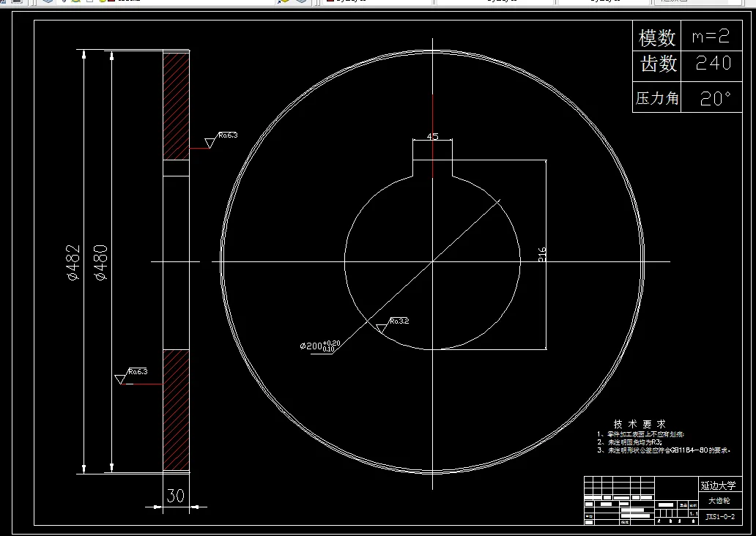The height and width of the screenshot is (536, 756).
Task: Select the ⌀482 diameter dimension
Action: [x=73, y=263]
